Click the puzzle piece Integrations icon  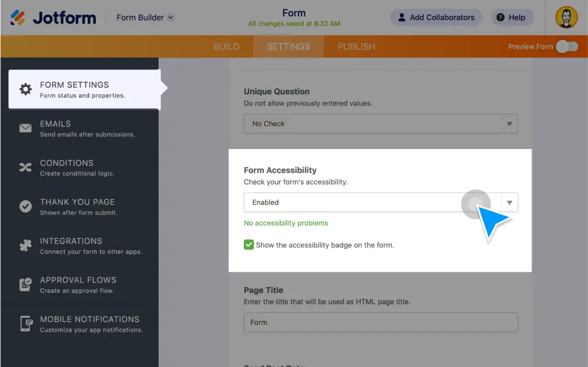click(25, 245)
